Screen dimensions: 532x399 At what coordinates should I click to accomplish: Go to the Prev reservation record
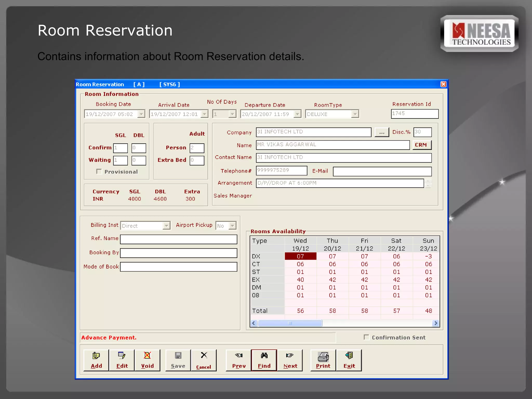(239, 360)
